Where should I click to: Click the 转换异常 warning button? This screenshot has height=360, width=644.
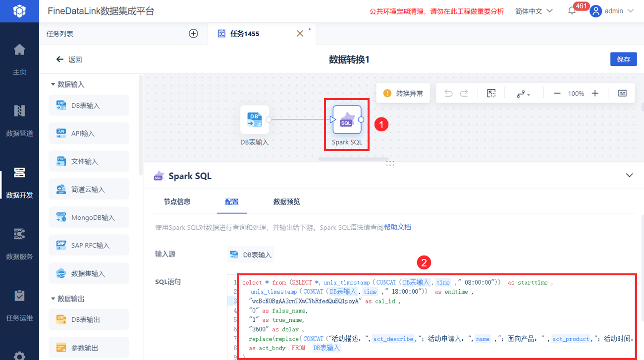(x=403, y=93)
